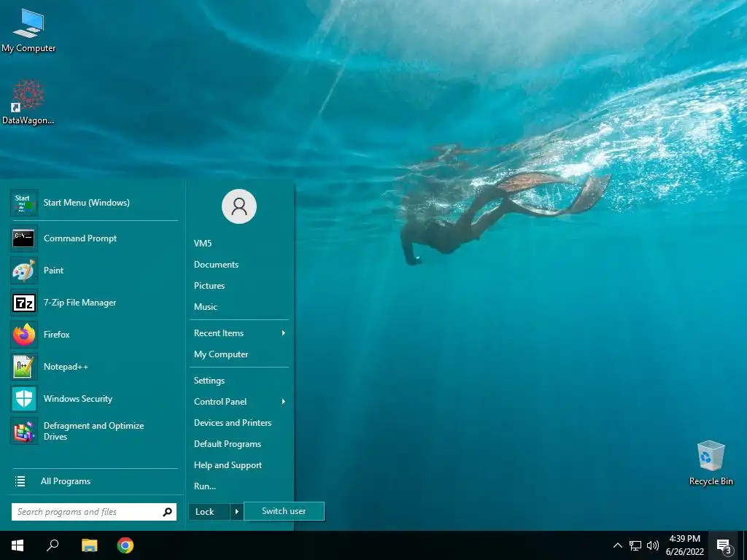Viewport: 747px width, 560px height.
Task: Click the Lock button
Action: (x=209, y=512)
